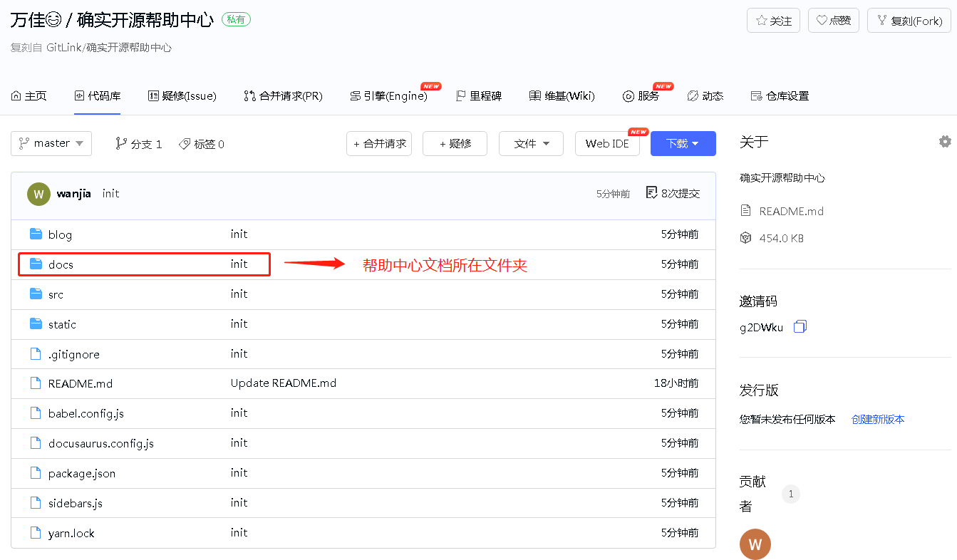
Task: Open the docusaurus.config.js file
Action: coord(100,443)
